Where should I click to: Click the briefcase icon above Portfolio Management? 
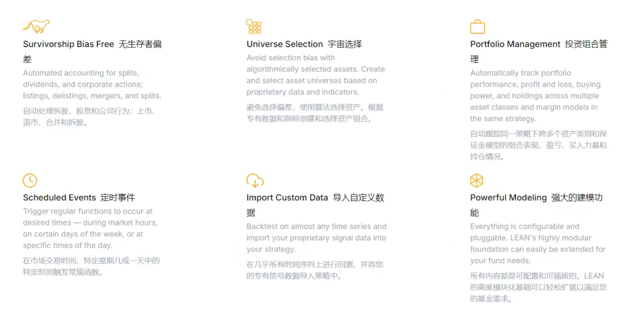pos(478,27)
